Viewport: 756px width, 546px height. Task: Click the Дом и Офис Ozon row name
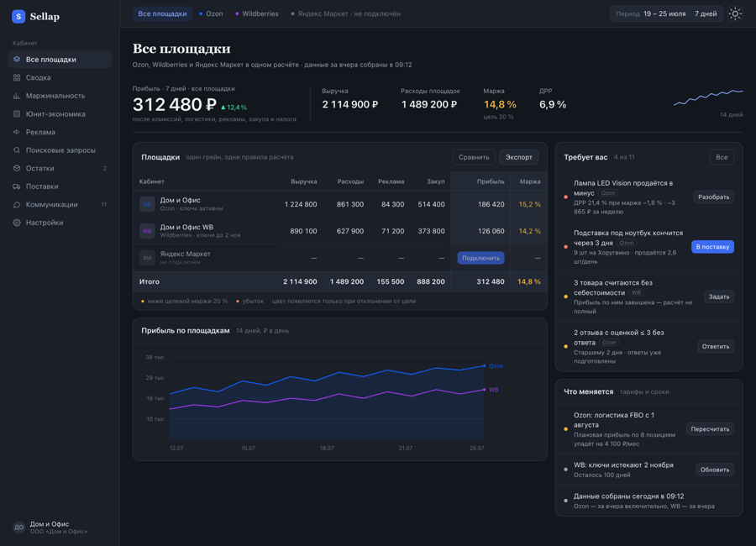[181, 200]
